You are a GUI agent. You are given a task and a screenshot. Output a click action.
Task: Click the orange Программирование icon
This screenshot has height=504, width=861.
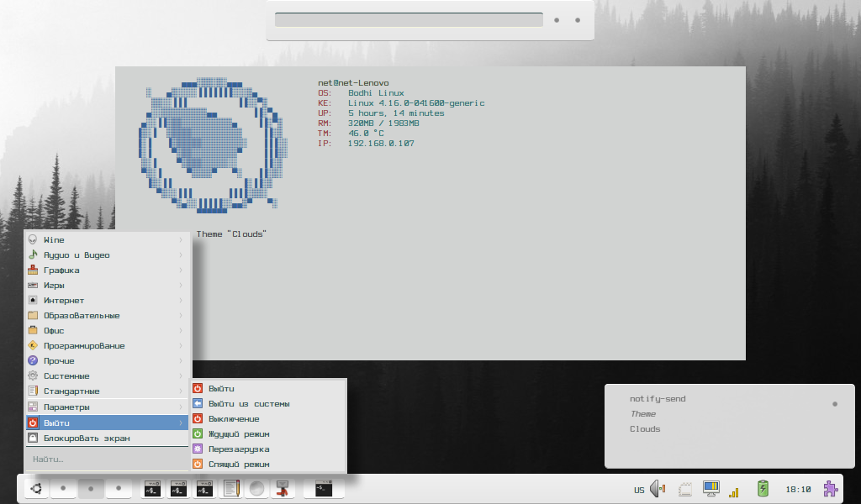[33, 345]
